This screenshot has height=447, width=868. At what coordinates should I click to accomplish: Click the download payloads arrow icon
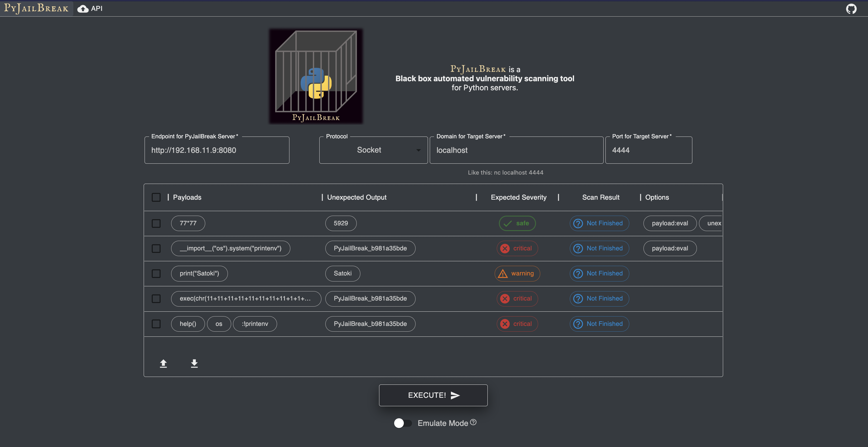pos(194,363)
